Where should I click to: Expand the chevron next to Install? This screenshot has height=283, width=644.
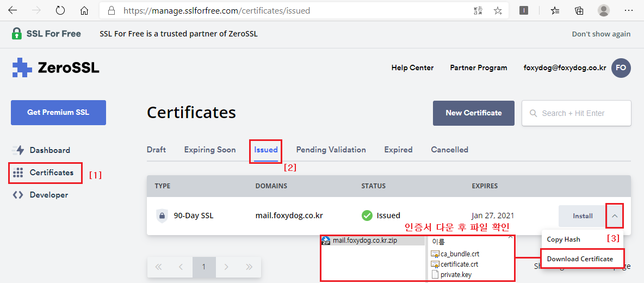point(615,216)
